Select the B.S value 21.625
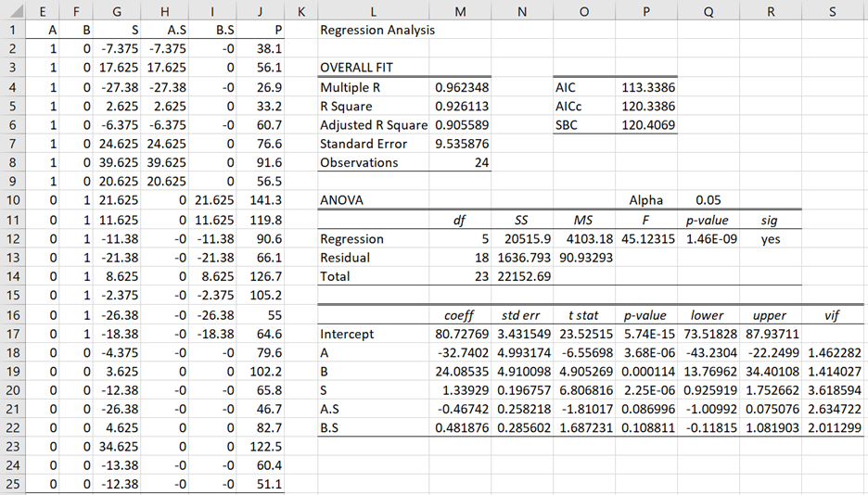Viewport: 868px width, 495px height. coord(214,200)
